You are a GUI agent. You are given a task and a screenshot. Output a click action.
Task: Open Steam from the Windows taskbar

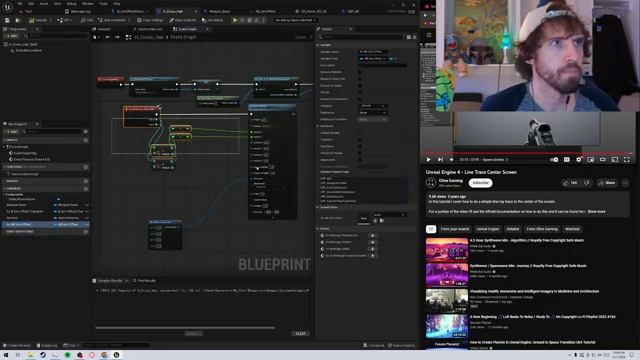pyautogui.click(x=43, y=355)
